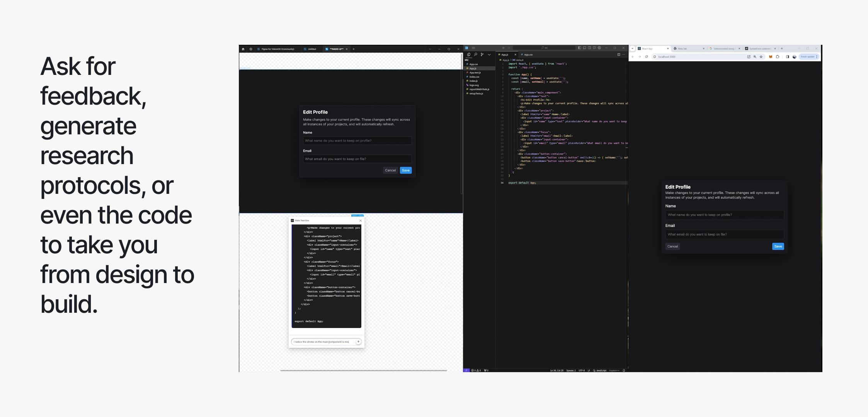Click the Figma home icon
Screen dimensions: 868x417
(243, 49)
